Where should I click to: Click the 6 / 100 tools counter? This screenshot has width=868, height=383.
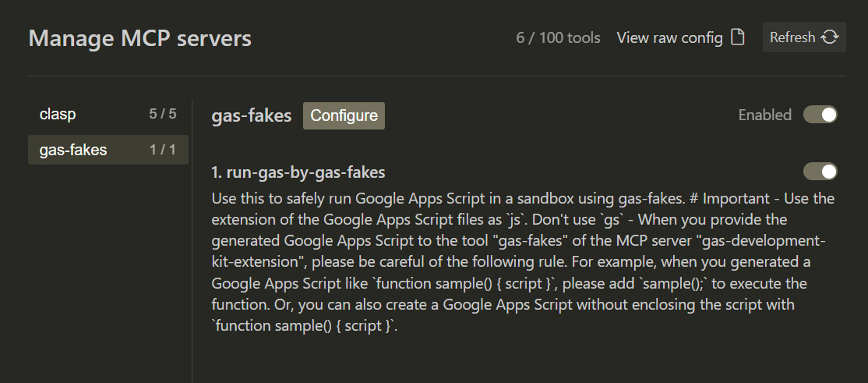pos(558,37)
